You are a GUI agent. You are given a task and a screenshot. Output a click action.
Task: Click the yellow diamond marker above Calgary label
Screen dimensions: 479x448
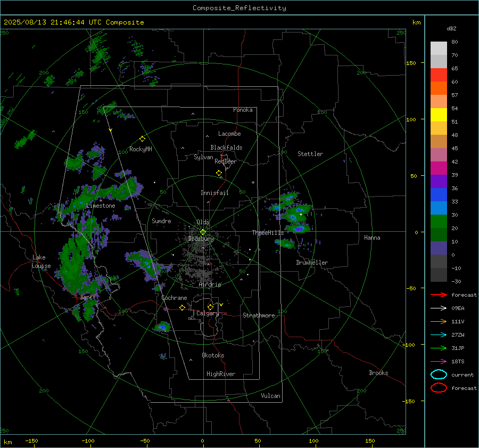point(210,307)
